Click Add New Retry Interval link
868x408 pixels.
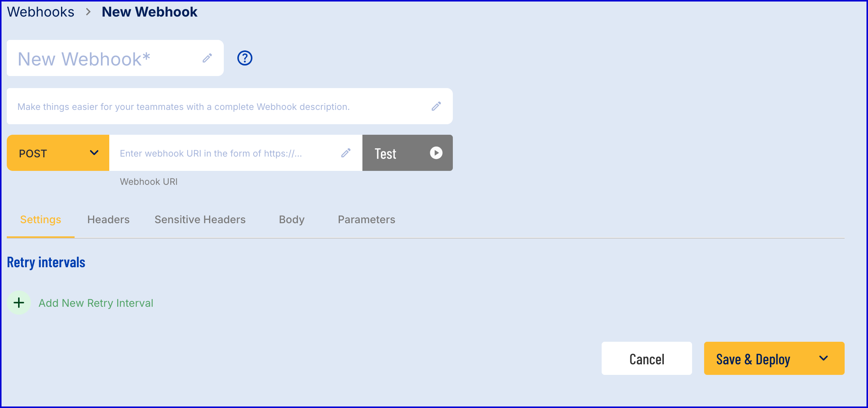tap(96, 303)
